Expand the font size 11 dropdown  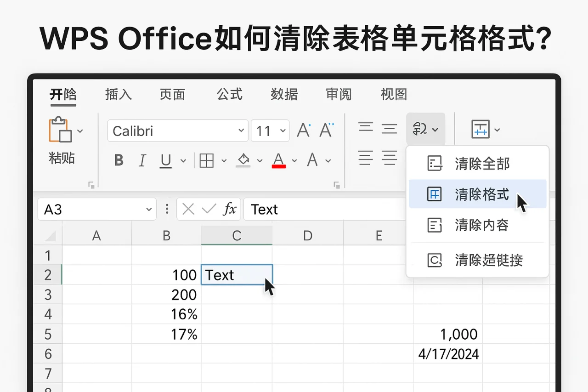click(x=282, y=131)
